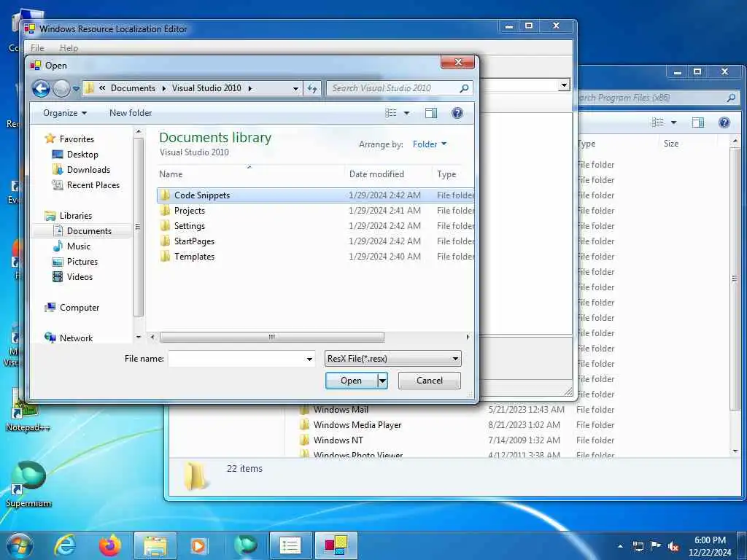Click the File name input field
The width and height of the screenshot is (747, 560).
click(237, 359)
